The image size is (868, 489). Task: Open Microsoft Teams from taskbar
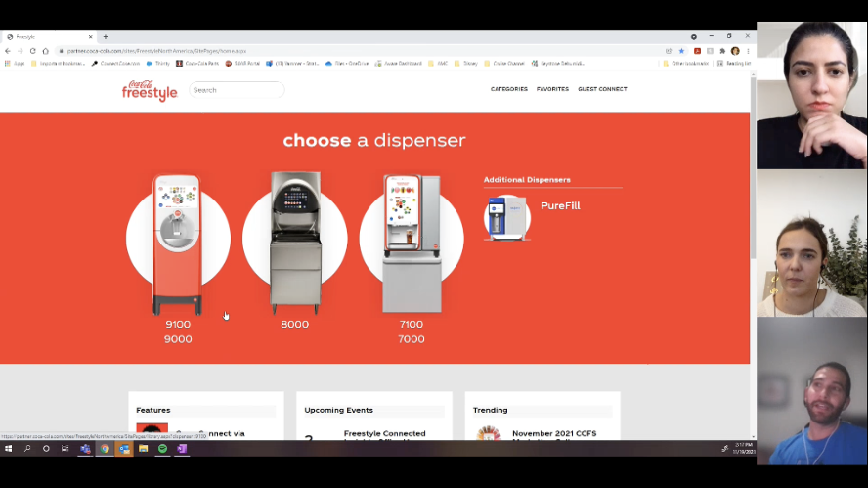[85, 449]
